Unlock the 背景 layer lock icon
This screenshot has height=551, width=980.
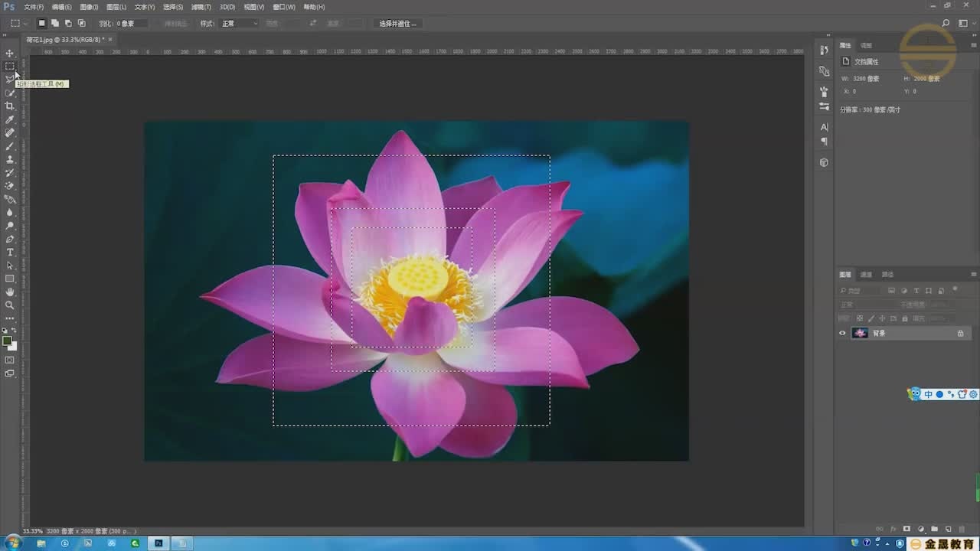point(960,334)
